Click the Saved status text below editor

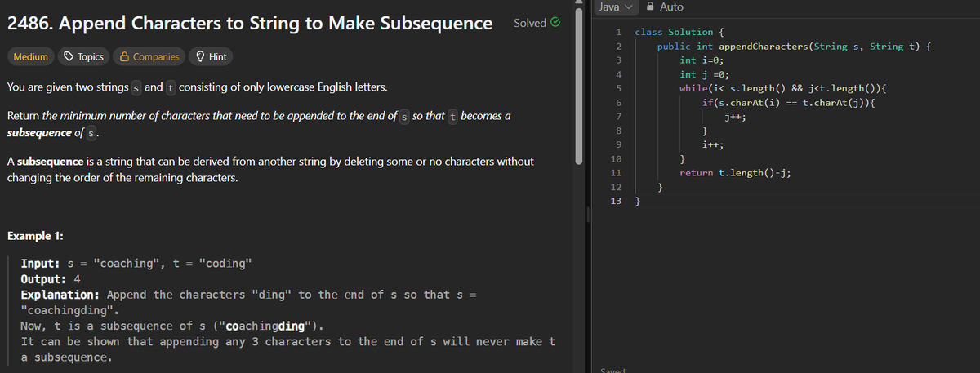(x=612, y=370)
